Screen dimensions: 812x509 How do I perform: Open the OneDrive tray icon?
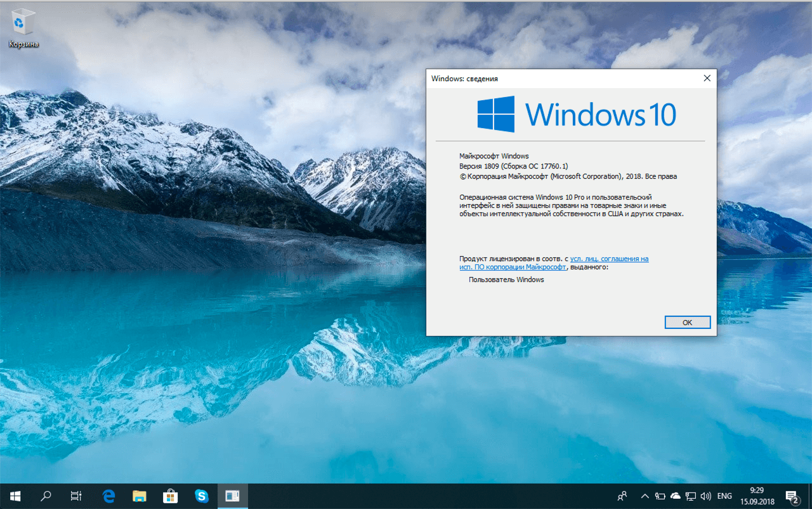675,496
